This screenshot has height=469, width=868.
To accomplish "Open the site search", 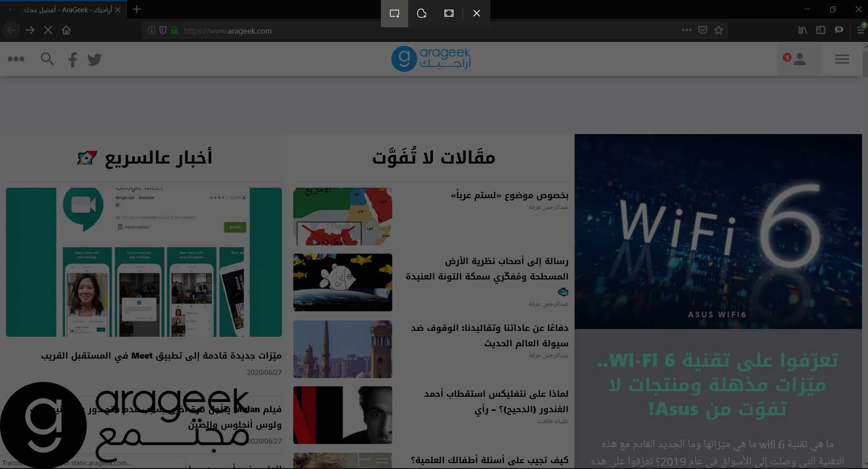I will tap(47, 59).
